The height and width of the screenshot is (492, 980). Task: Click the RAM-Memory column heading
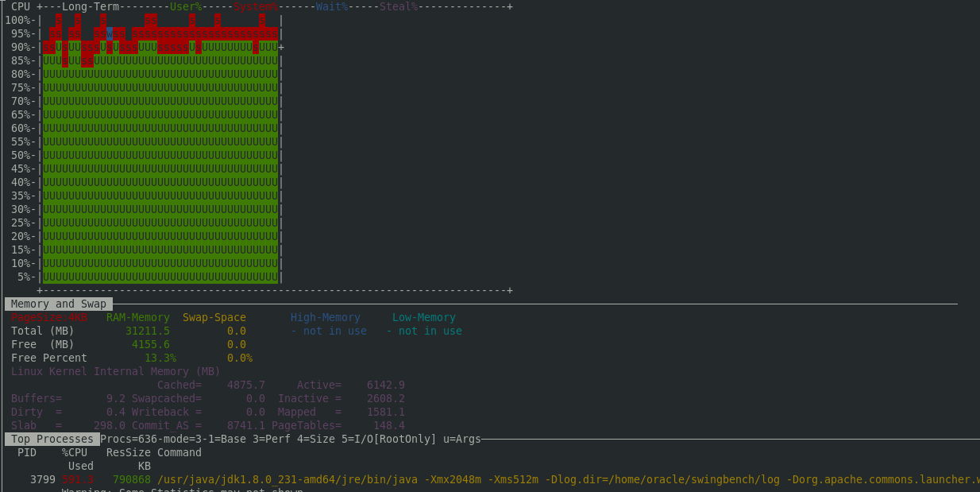point(138,317)
